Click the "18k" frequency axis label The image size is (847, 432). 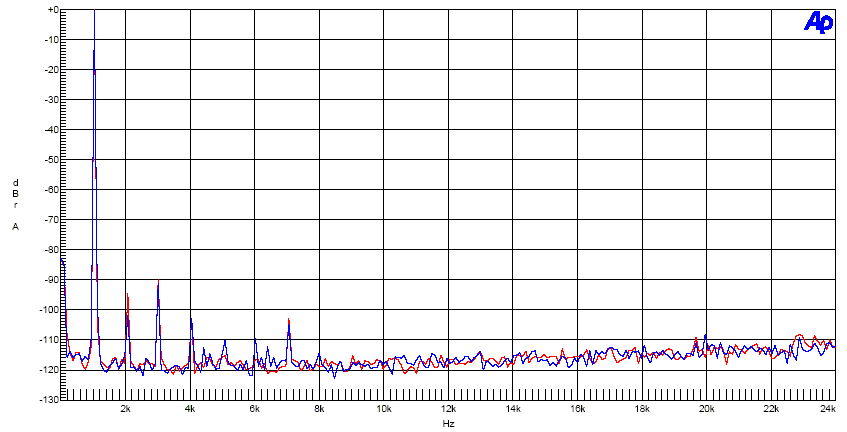pyautogui.click(x=642, y=409)
